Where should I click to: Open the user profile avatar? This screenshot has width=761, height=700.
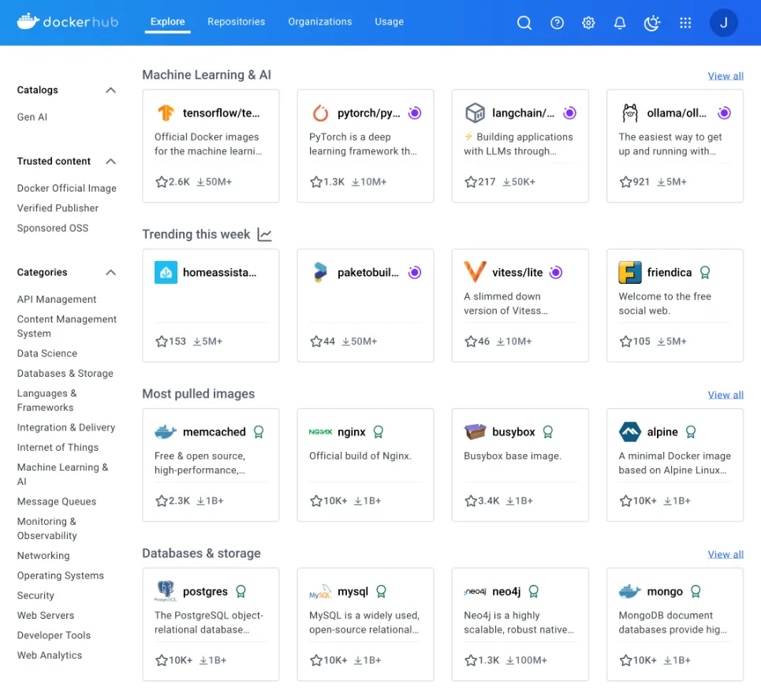723,23
